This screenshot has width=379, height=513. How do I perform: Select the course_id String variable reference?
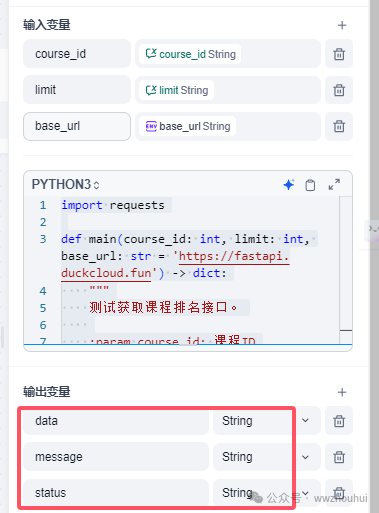[190, 54]
